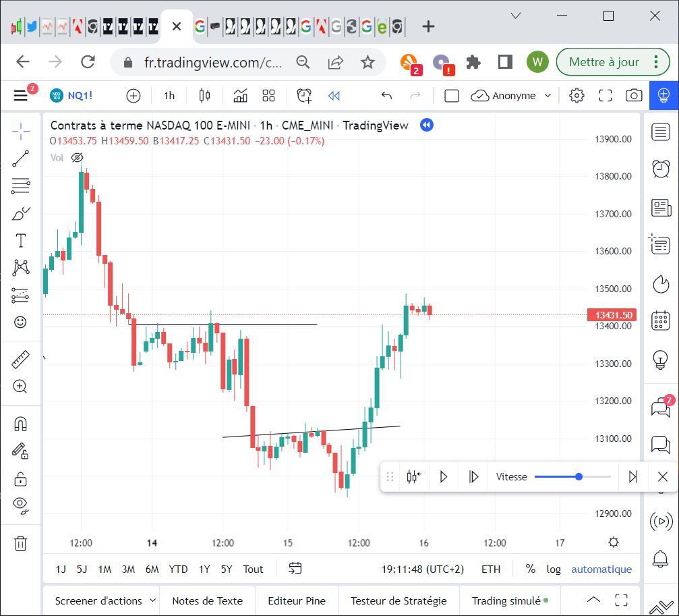Open the notifications bell panel
This screenshot has height=616, width=679.
(660, 559)
